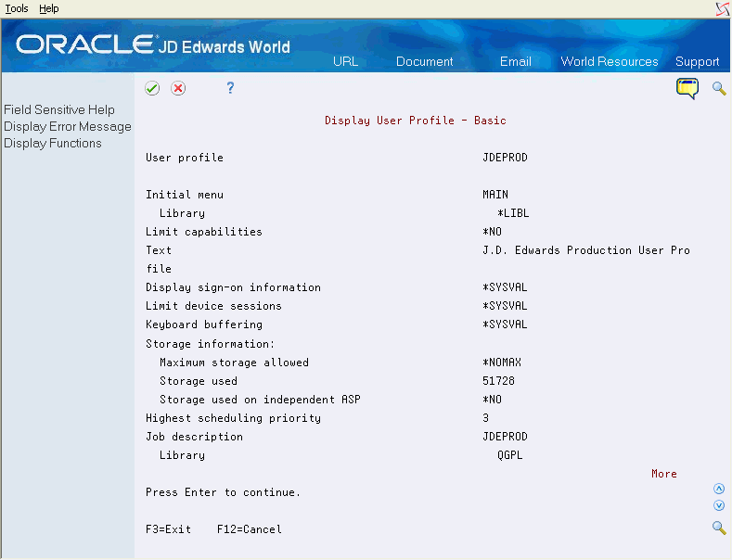This screenshot has height=560, width=732.
Task: Click the Job description label
Action: (194, 437)
